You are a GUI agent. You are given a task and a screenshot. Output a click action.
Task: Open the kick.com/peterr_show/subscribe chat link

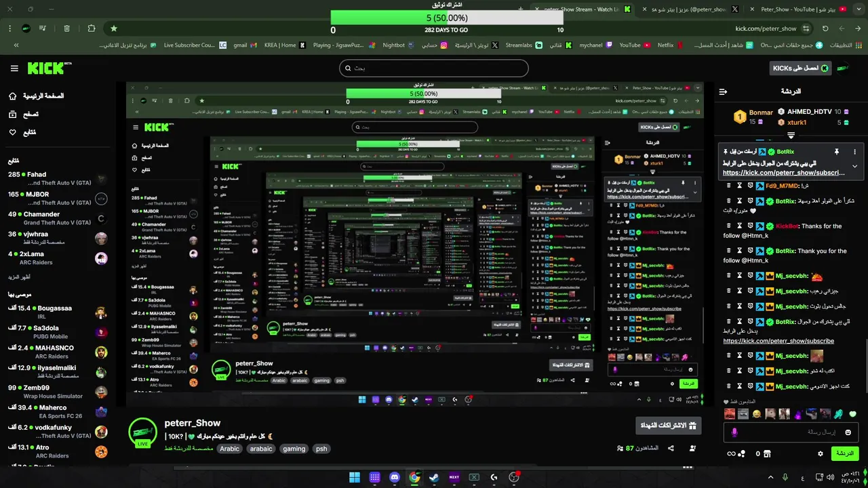[778, 341]
